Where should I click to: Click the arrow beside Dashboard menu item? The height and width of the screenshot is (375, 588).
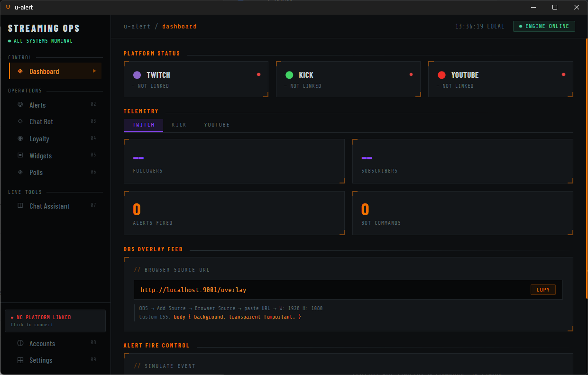pos(94,71)
